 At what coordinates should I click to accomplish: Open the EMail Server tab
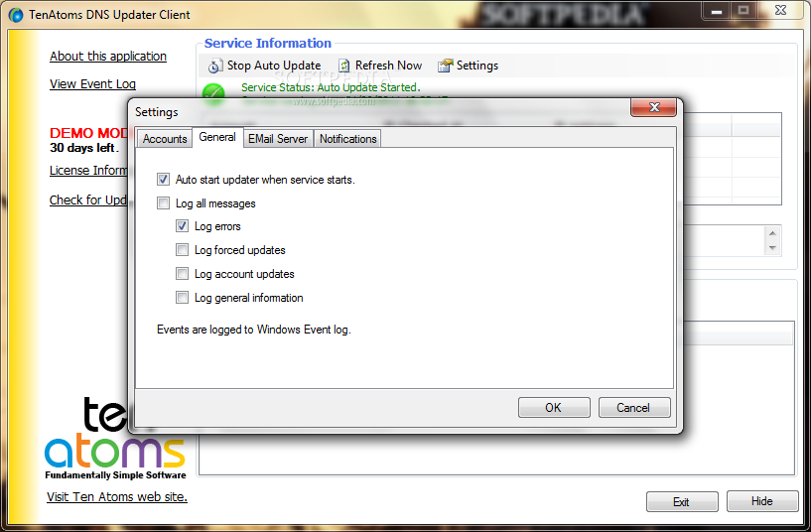278,139
